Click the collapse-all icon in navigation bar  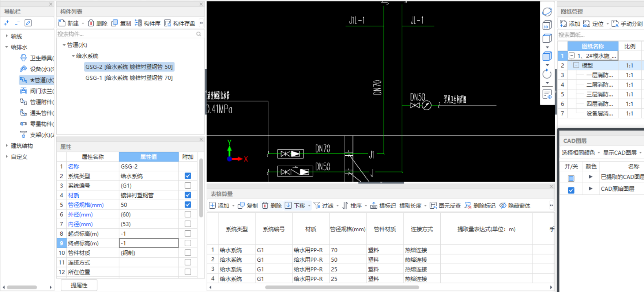17,23
